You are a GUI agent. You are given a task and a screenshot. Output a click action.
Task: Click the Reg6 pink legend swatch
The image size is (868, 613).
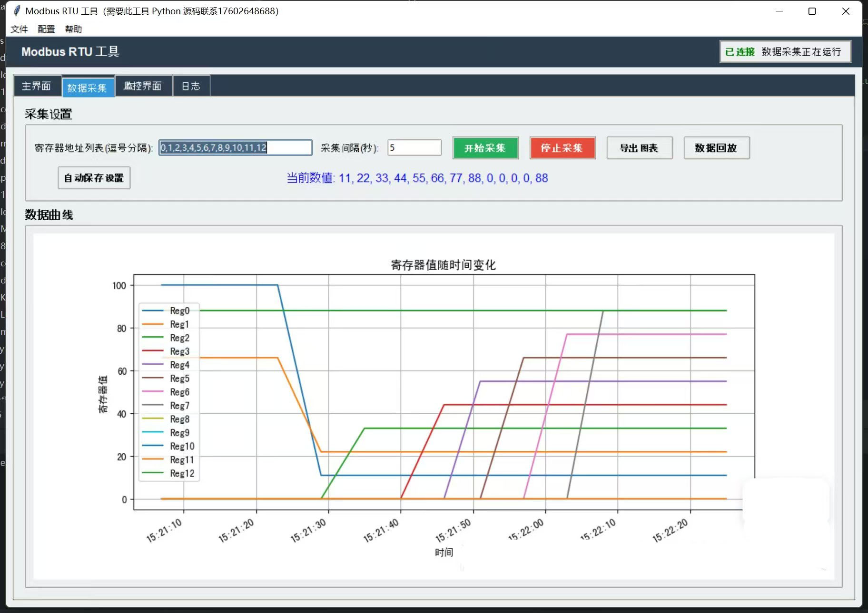pos(153,392)
